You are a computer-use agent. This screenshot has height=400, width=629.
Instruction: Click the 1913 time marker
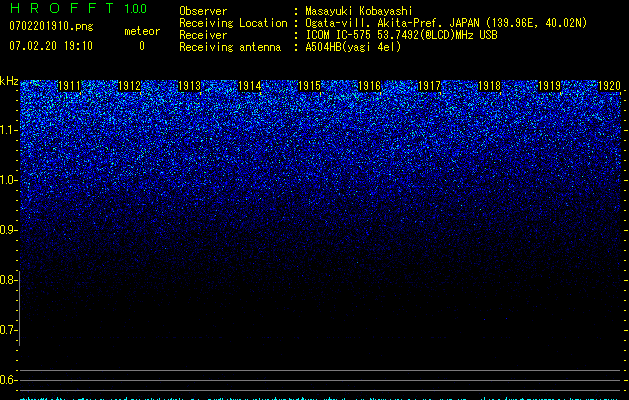(189, 86)
